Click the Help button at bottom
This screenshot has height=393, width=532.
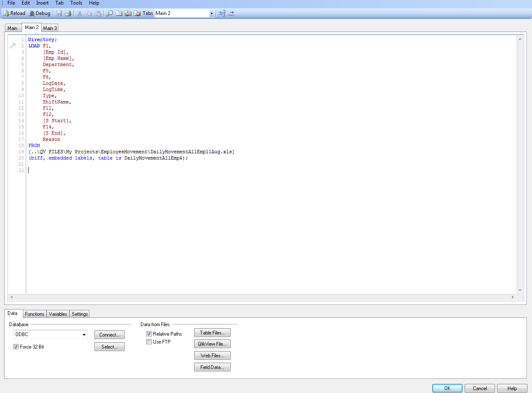click(x=512, y=388)
